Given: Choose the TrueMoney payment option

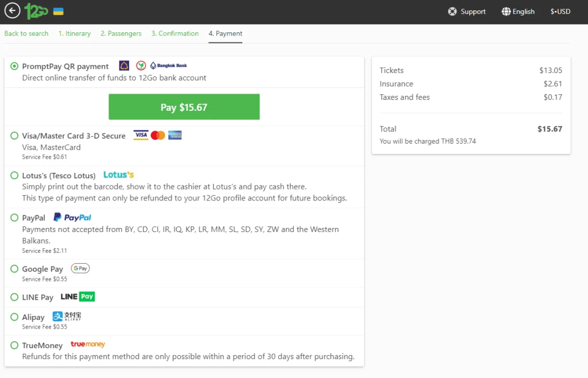Looking at the screenshot, I should [x=14, y=345].
